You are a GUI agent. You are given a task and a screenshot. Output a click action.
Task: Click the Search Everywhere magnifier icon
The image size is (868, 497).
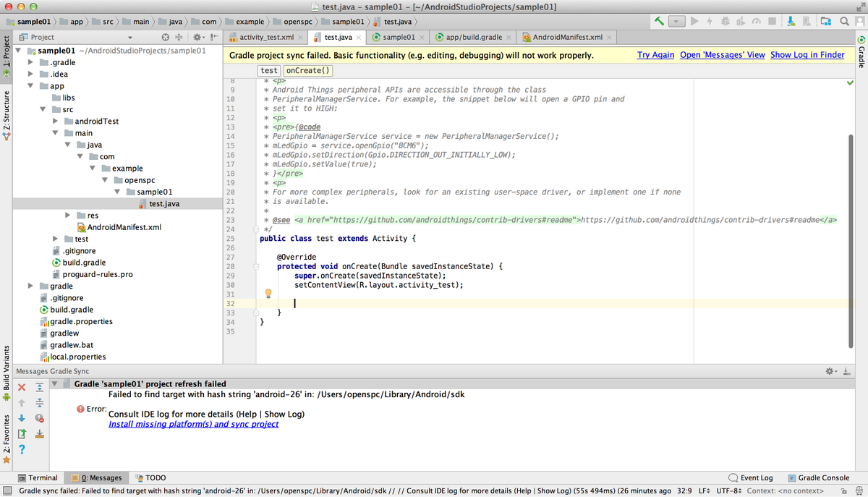click(x=844, y=22)
